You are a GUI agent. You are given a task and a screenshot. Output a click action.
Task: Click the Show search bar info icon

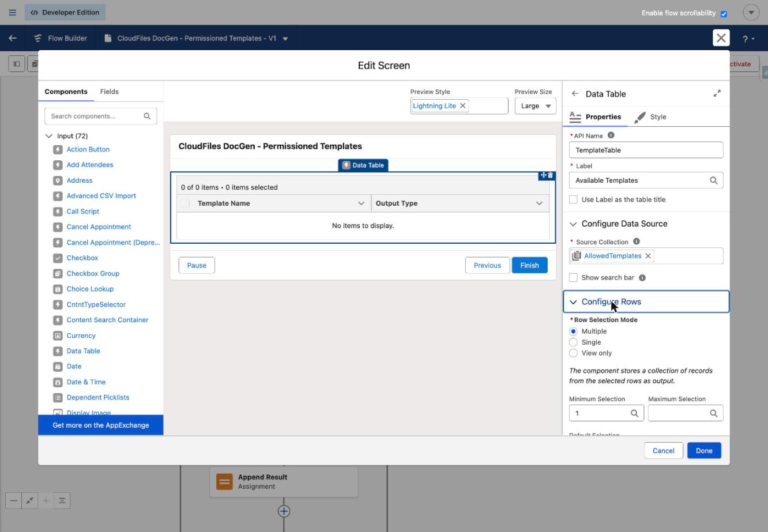[642, 278]
